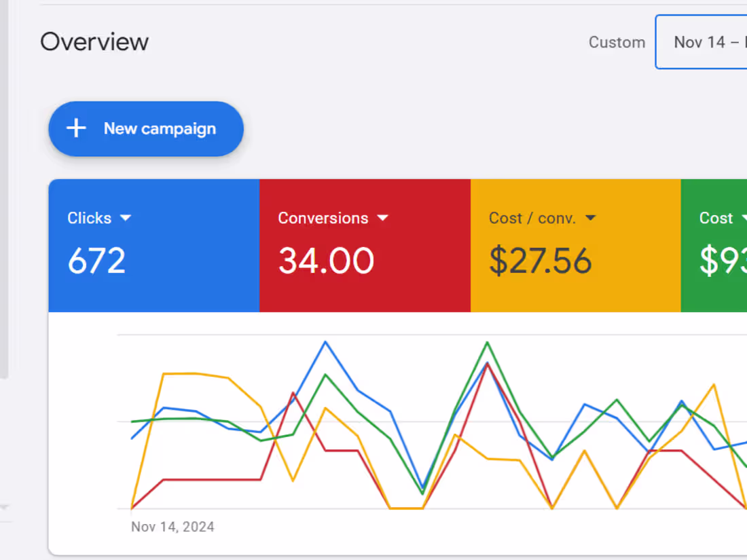Click the Nov 14, 2024 axis label

(172, 527)
